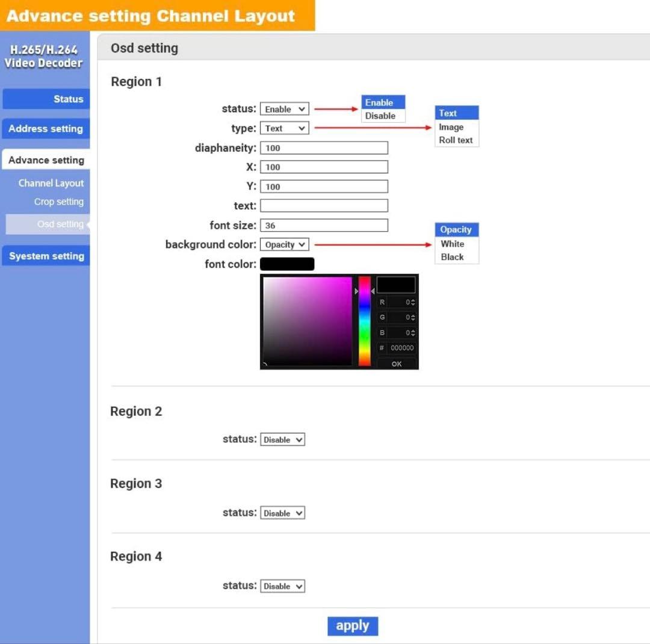
Task: Open Region 2 status dropdown
Action: [282, 439]
